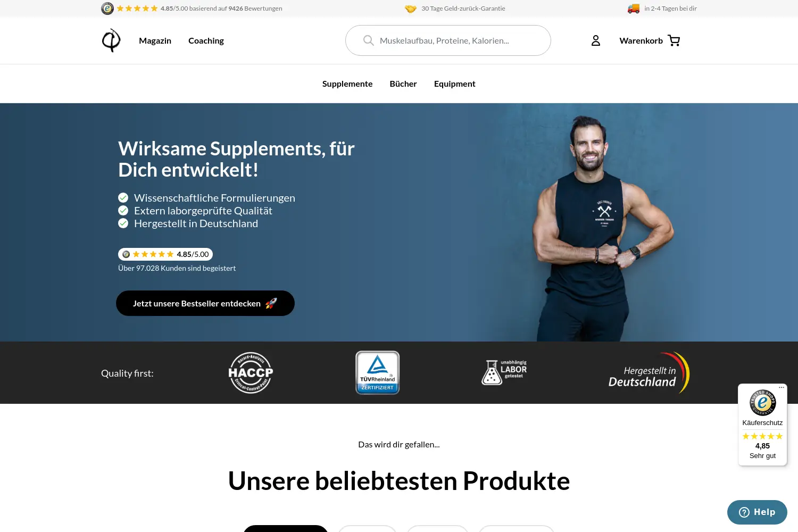Select the Bücher category
Viewport: 798px width, 532px height.
coord(403,84)
